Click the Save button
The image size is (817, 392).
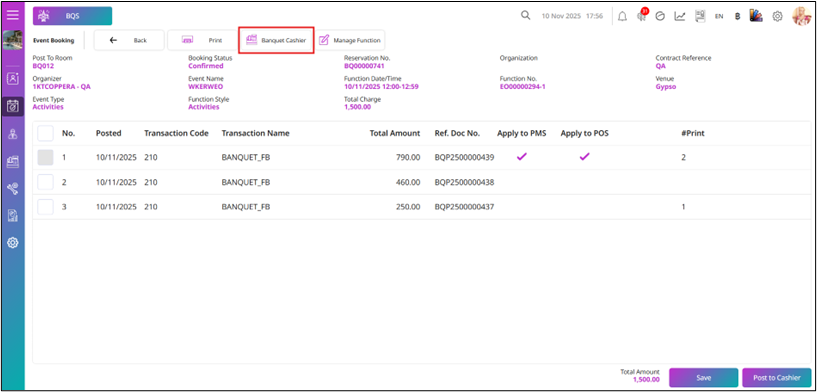[703, 378]
